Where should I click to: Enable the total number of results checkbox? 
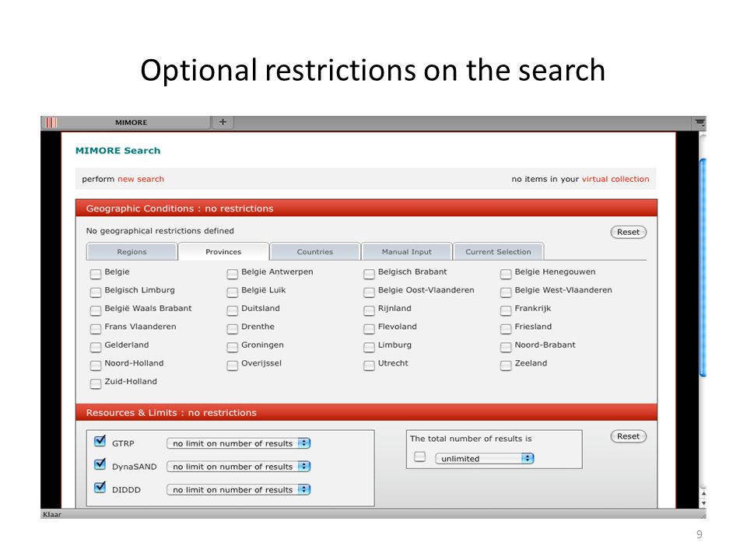tap(419, 457)
